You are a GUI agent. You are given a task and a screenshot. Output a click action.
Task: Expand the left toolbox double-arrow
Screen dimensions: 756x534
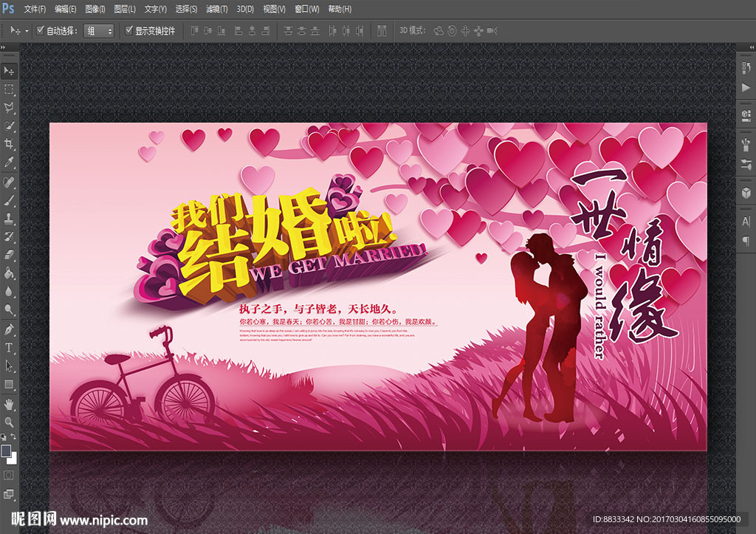[3, 47]
